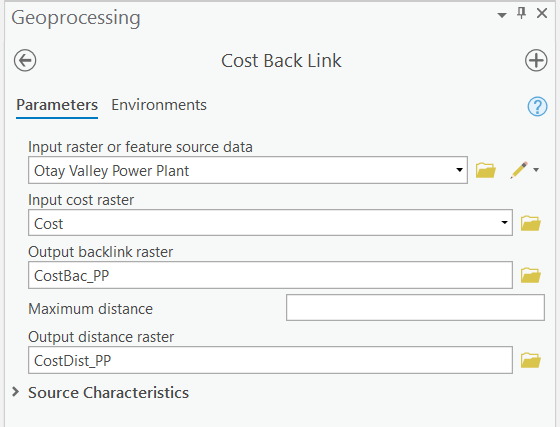This screenshot has width=560, height=427.
Task: Open Geoprocessing pane options menu arrow
Action: [x=502, y=15]
